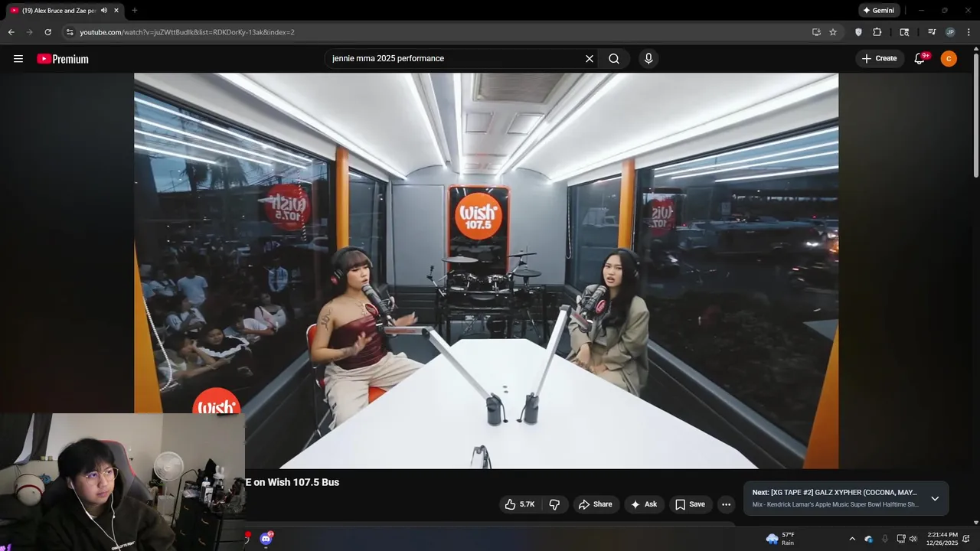Start voice search with microphone icon
The image size is (980, 551).
point(648,59)
